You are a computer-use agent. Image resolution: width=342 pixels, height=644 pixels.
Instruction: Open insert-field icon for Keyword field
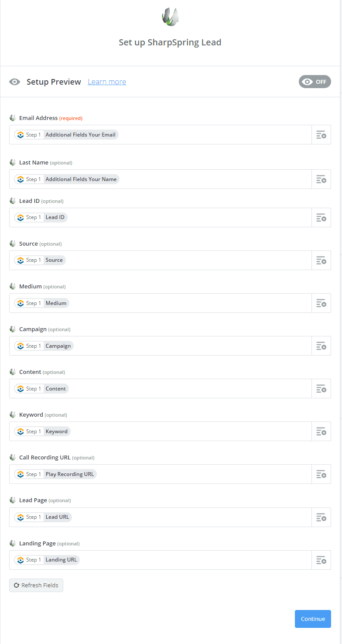tap(321, 432)
